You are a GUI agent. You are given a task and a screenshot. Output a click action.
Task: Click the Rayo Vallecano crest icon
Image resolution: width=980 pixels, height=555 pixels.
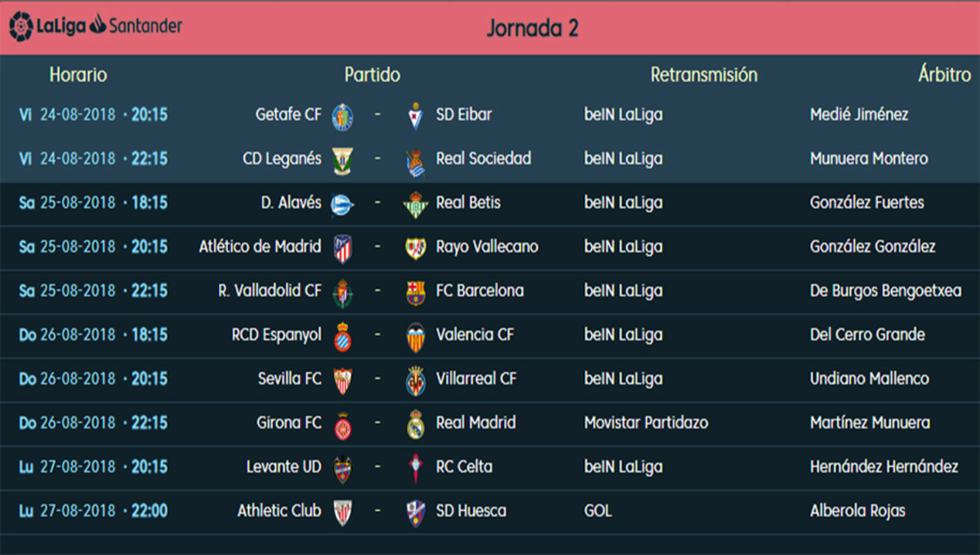(x=416, y=248)
